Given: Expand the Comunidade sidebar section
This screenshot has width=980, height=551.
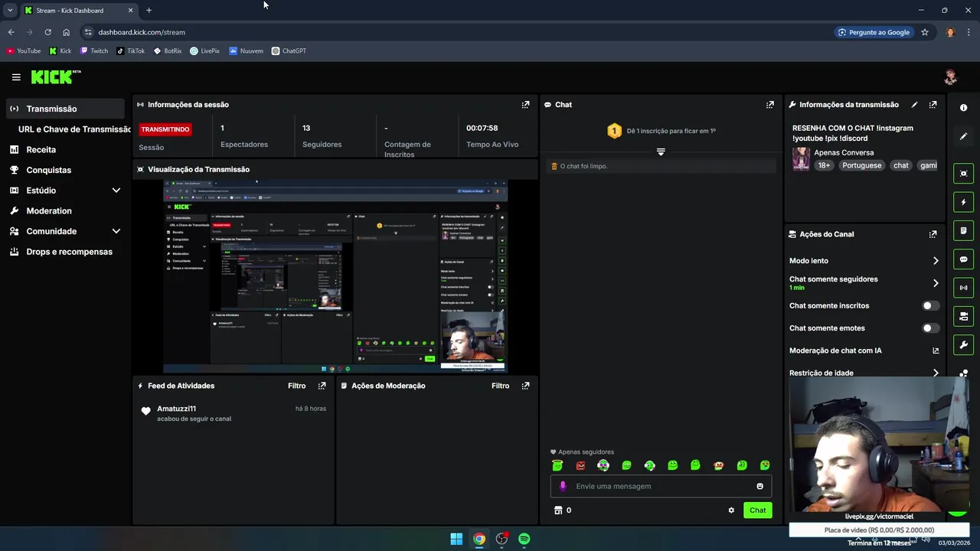Looking at the screenshot, I should tap(116, 231).
